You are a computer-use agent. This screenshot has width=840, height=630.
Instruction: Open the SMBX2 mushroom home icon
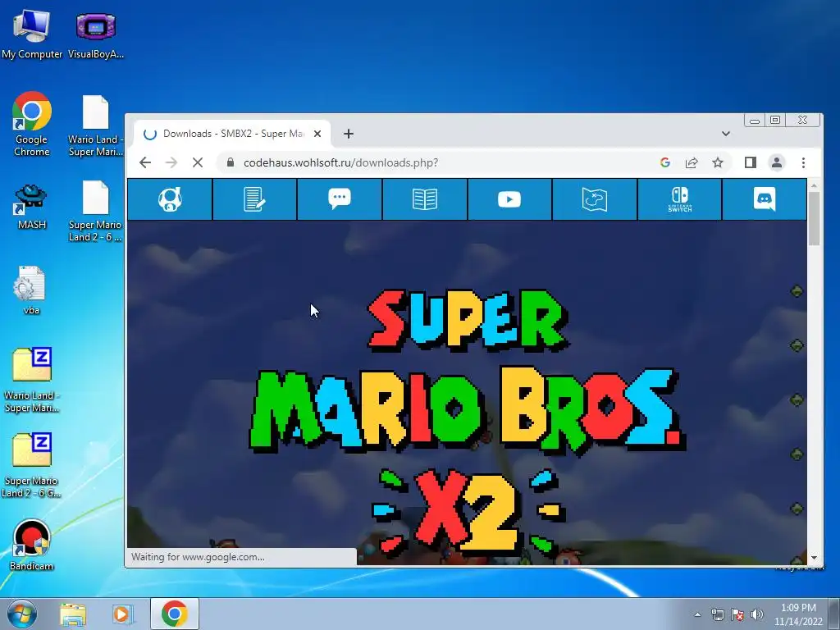point(170,199)
